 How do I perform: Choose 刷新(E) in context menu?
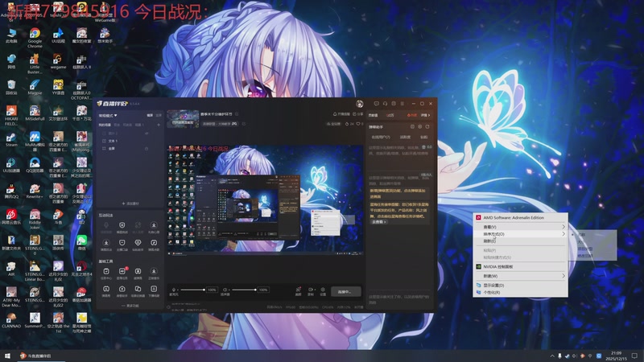point(520,241)
